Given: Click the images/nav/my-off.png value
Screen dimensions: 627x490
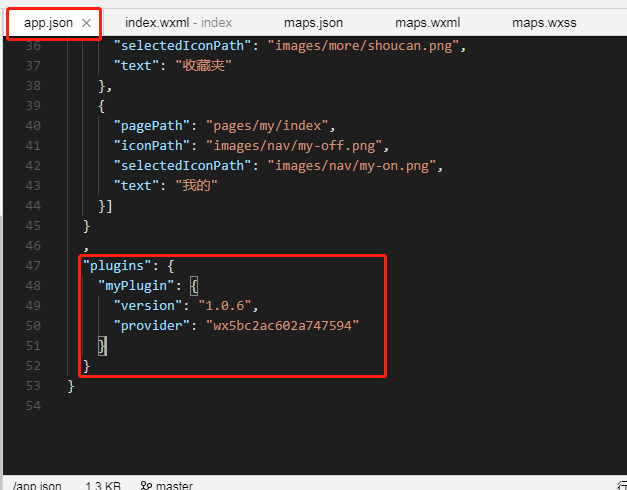Looking at the screenshot, I should (x=294, y=146).
